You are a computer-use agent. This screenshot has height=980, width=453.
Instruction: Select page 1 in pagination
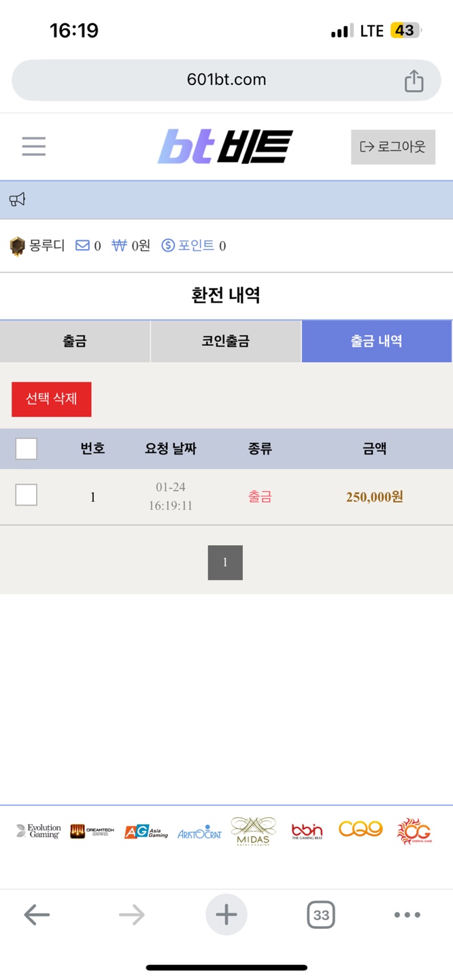pos(225,562)
